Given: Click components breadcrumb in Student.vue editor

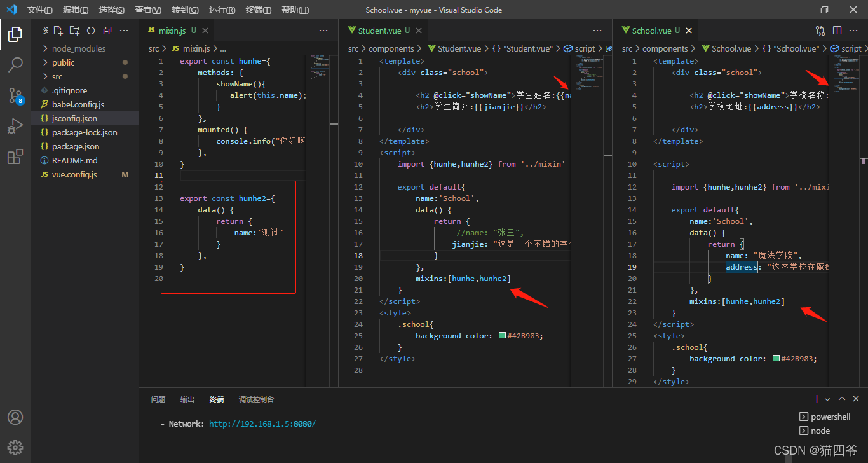Looking at the screenshot, I should [x=391, y=48].
